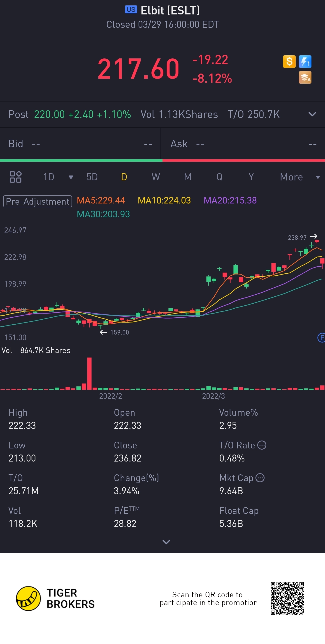Tap the Closed 03/29 16:00:00 EDT status
The height and width of the screenshot is (644, 325).
coord(163,25)
